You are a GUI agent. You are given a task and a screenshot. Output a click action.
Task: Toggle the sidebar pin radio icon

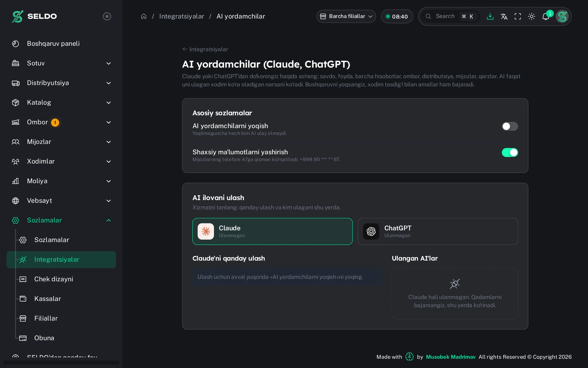tap(107, 16)
